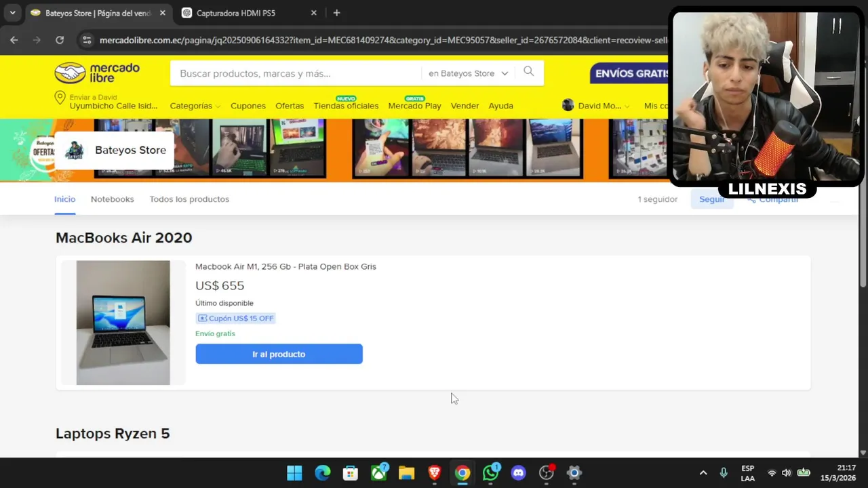Click the ESP LAA language indicator
This screenshot has width=868, height=488.
747,473
